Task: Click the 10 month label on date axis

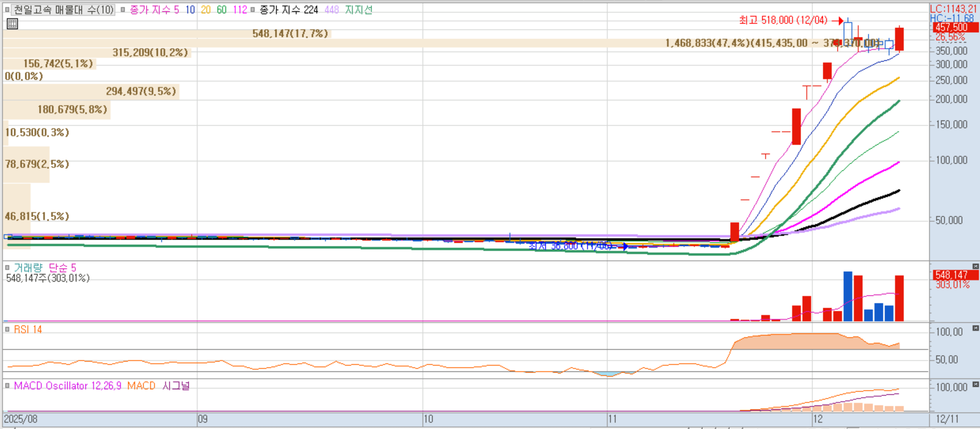Action: (x=429, y=419)
